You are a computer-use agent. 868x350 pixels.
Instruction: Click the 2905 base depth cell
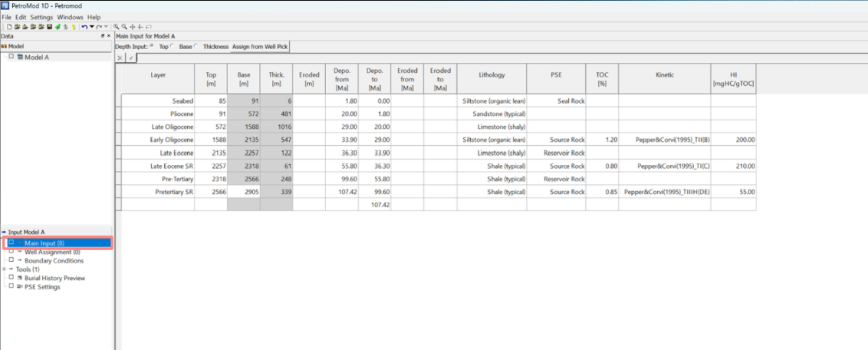click(244, 192)
